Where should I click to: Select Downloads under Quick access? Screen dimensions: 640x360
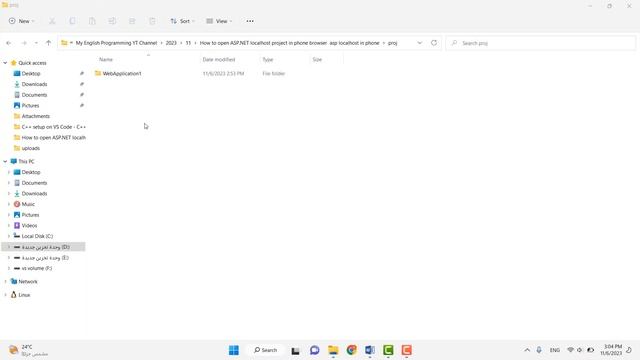tap(34, 84)
